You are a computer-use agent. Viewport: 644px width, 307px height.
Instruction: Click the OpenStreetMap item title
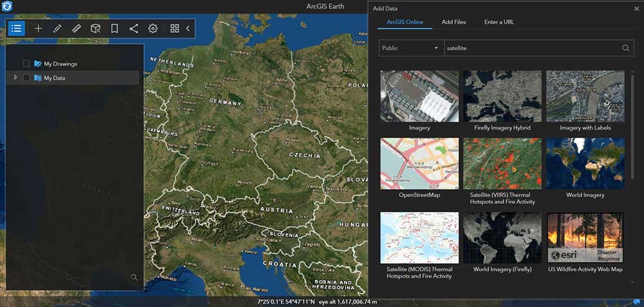[419, 195]
